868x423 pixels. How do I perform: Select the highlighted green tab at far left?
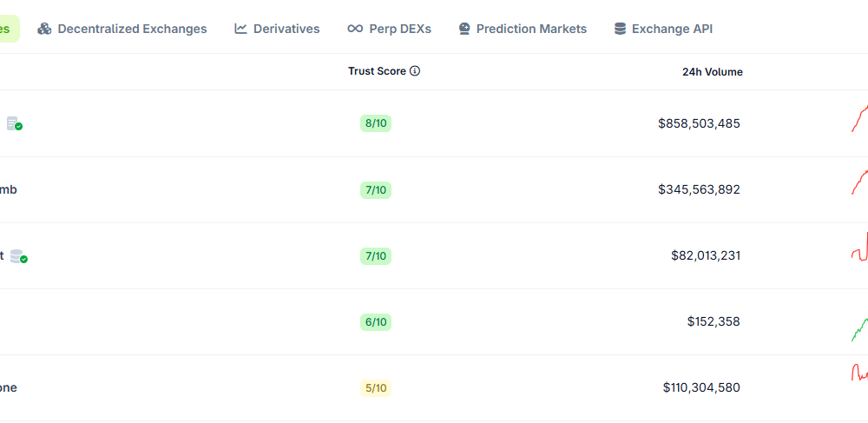point(7,29)
